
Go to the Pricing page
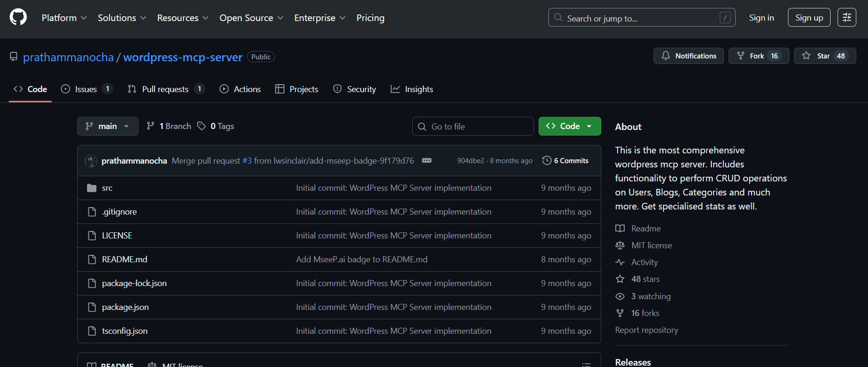370,18
